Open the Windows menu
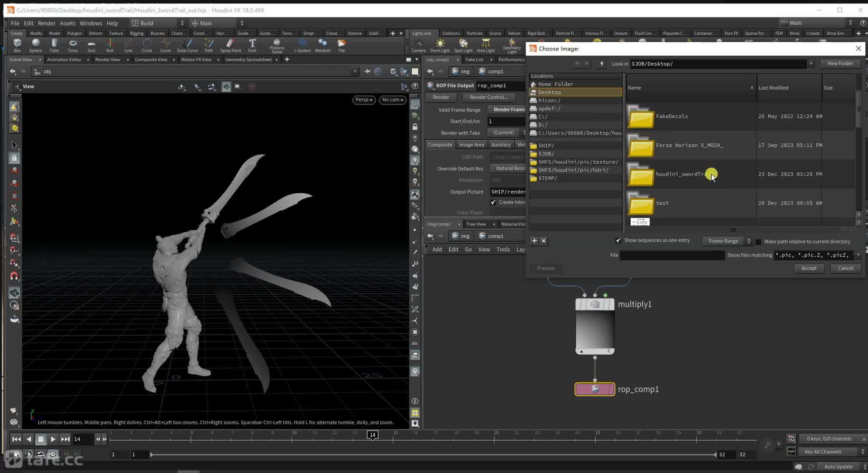This screenshot has height=473, width=868. click(x=91, y=23)
